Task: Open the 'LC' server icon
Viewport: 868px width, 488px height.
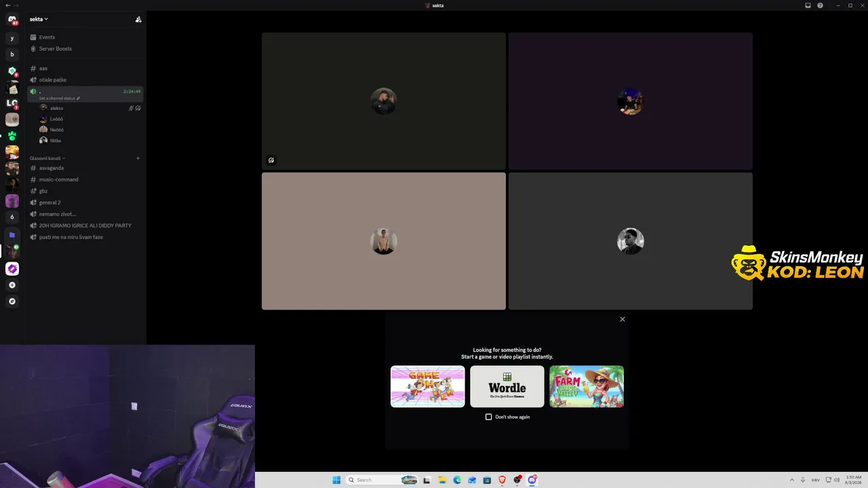Action: 12,103
